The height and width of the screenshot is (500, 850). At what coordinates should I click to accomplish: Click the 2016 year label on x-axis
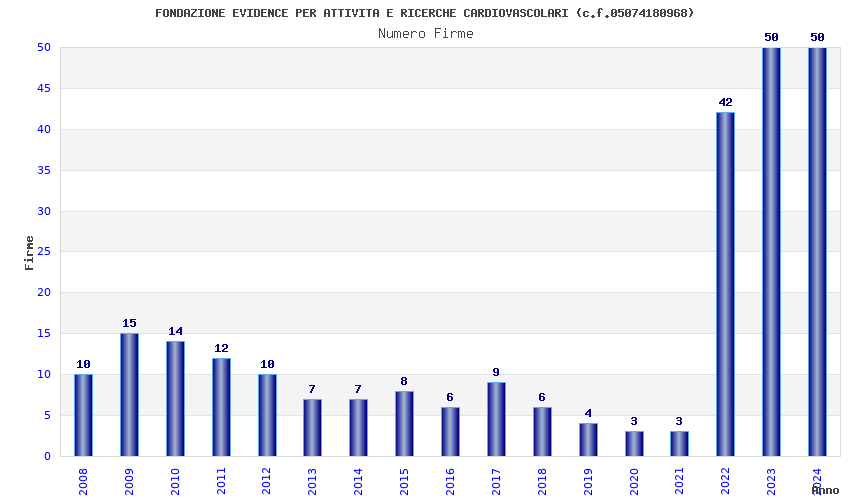pyautogui.click(x=450, y=482)
